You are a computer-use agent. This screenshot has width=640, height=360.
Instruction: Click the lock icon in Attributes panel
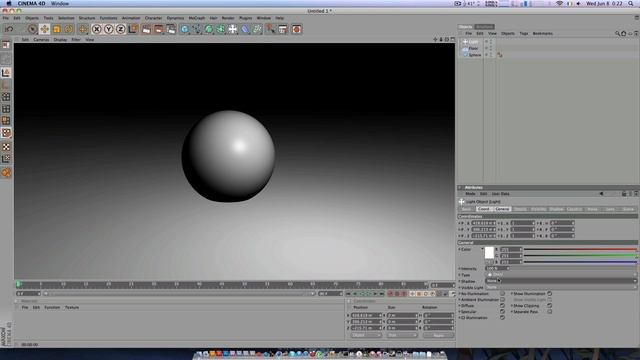coord(624,194)
